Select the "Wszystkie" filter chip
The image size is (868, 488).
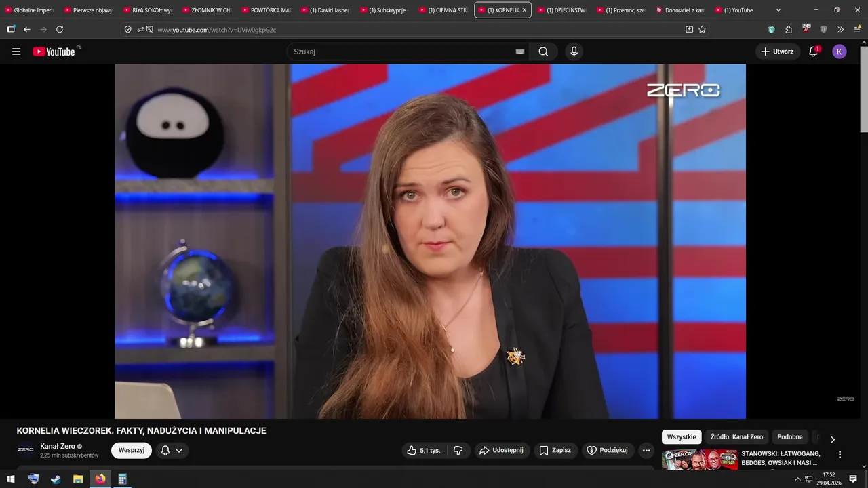point(682,437)
